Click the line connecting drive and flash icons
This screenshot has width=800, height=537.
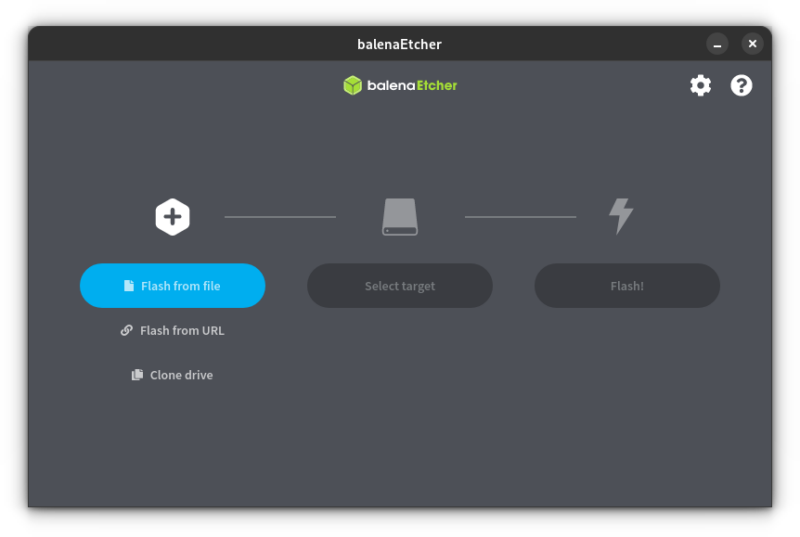point(520,216)
